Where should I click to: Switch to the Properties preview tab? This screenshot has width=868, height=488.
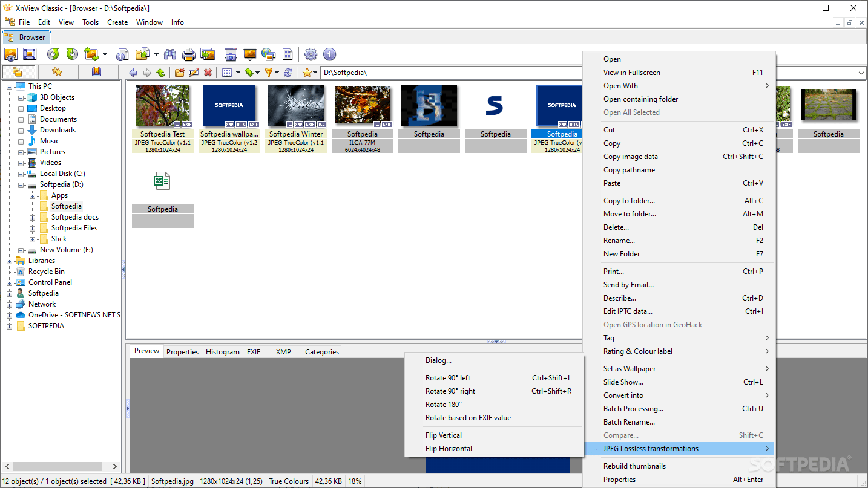[182, 352]
